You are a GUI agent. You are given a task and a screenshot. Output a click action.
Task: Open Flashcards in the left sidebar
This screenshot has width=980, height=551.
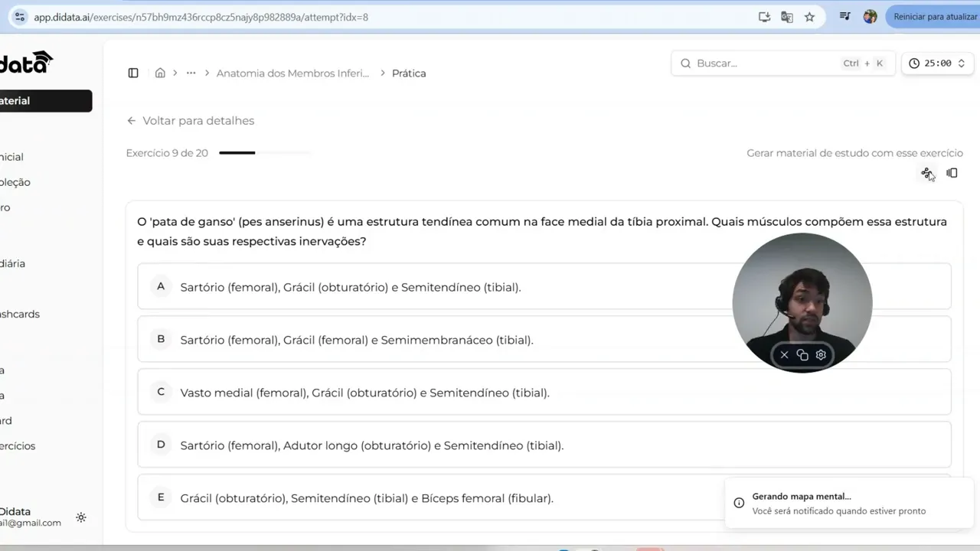click(x=19, y=314)
